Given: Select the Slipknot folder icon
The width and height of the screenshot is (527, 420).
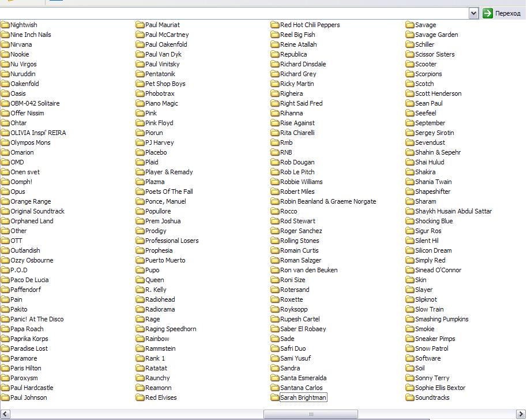Looking at the screenshot, I should [410, 299].
